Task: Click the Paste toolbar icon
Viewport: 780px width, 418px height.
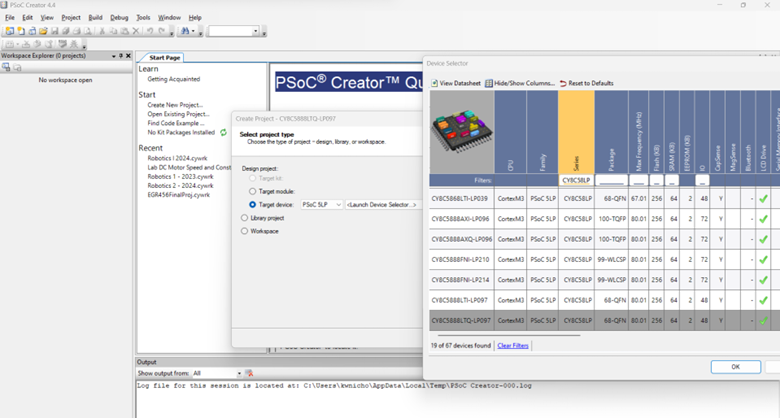Action: [x=124, y=31]
